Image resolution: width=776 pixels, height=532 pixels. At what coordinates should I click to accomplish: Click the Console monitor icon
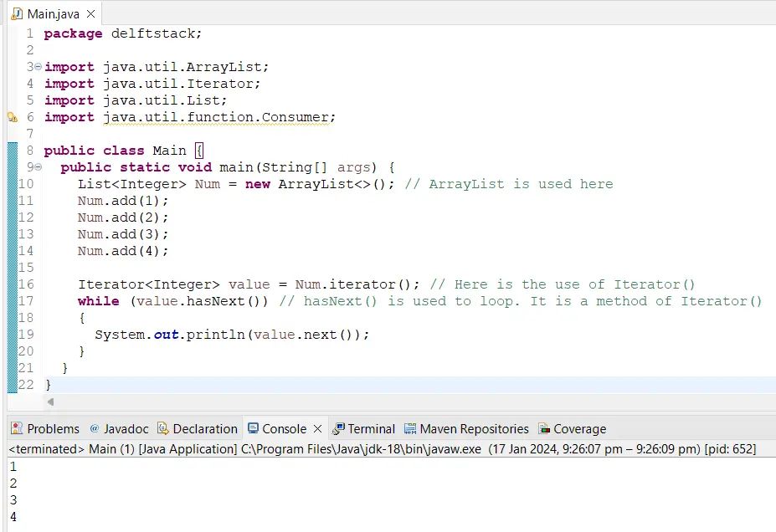(x=253, y=428)
